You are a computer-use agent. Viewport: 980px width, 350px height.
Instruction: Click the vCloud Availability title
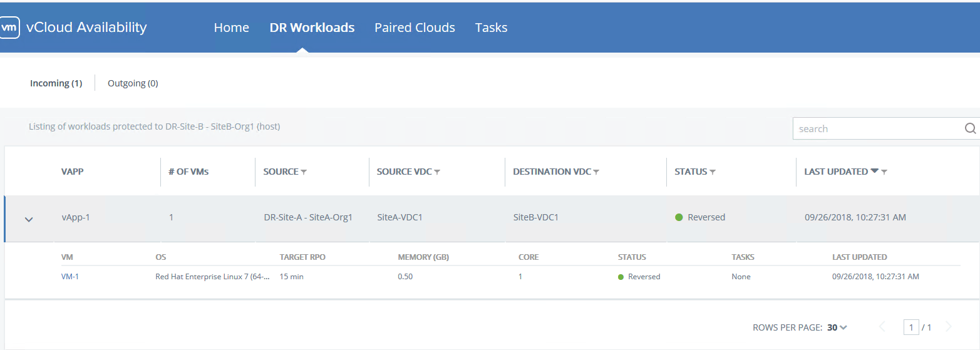[x=86, y=28]
